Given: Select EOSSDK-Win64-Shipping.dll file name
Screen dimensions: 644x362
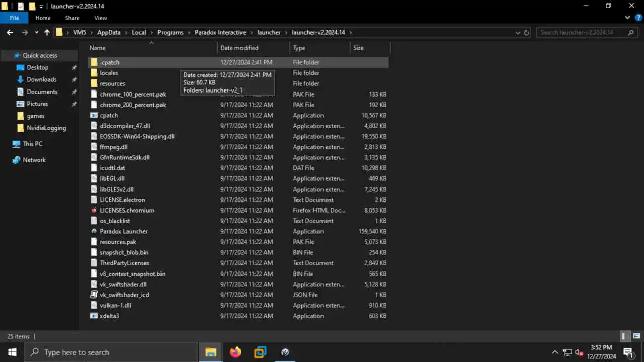Looking at the screenshot, I should click(x=137, y=136).
